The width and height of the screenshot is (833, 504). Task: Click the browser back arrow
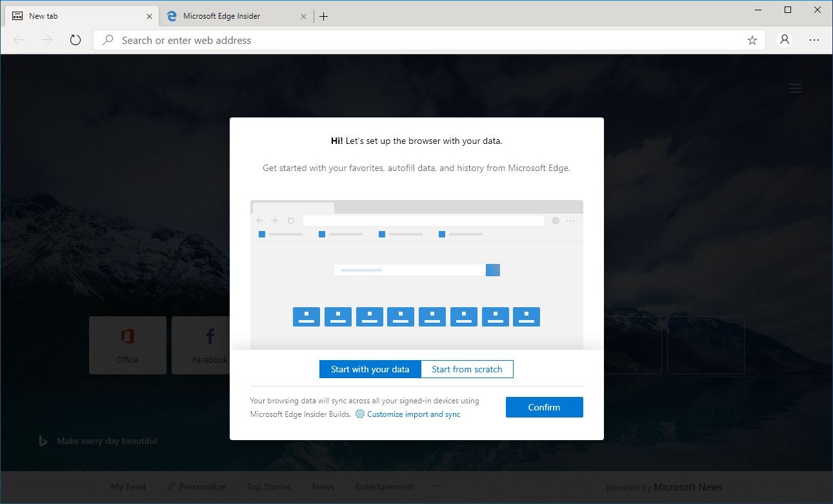[x=19, y=40]
